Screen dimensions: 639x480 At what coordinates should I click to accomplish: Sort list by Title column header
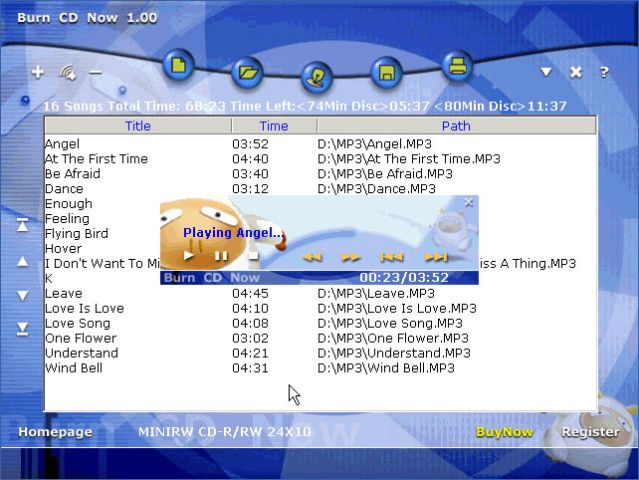tap(138, 126)
